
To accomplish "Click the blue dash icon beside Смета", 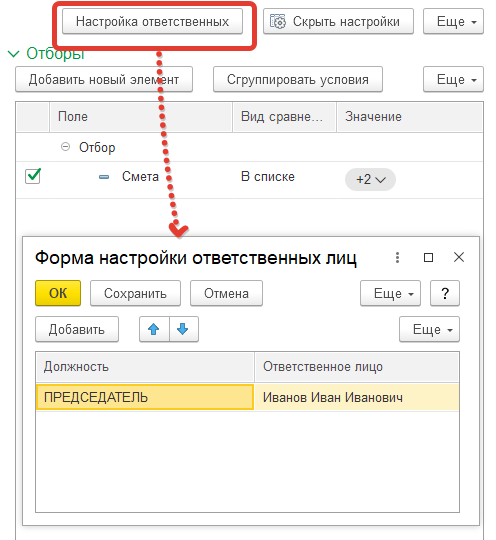I will pyautogui.click(x=104, y=177).
